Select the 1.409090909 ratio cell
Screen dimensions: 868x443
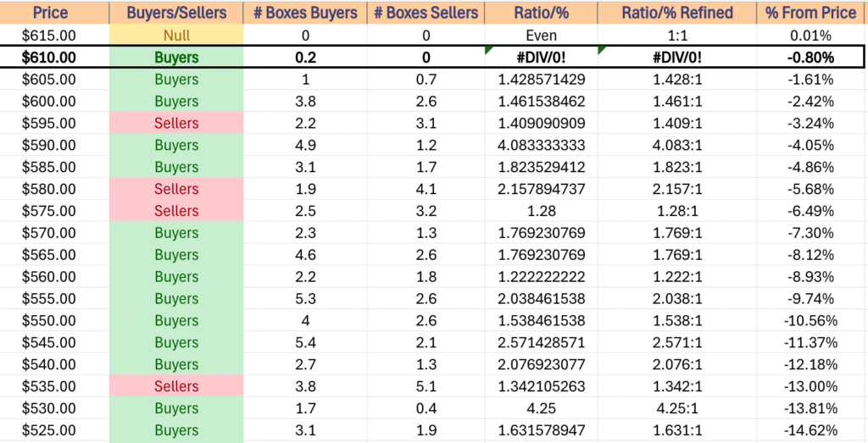(541, 124)
